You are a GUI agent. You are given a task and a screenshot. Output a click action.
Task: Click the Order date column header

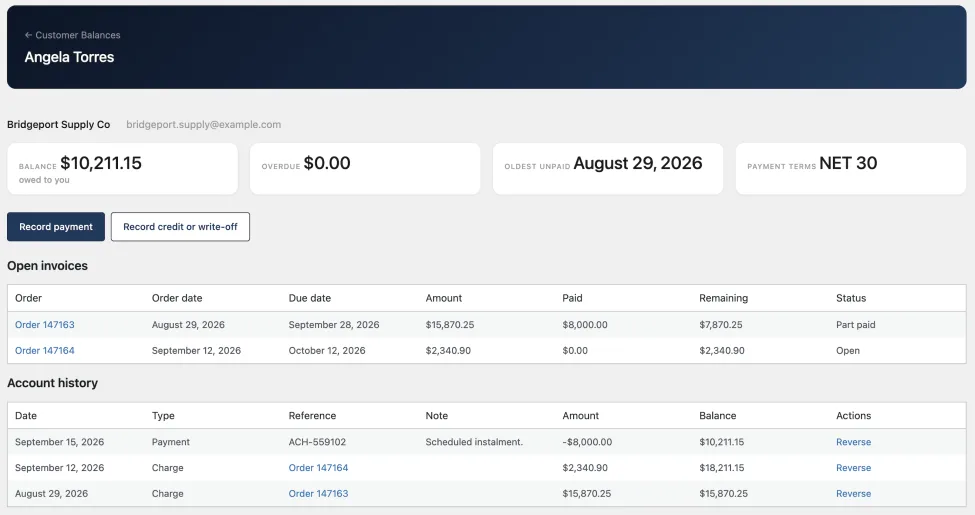tap(177, 298)
